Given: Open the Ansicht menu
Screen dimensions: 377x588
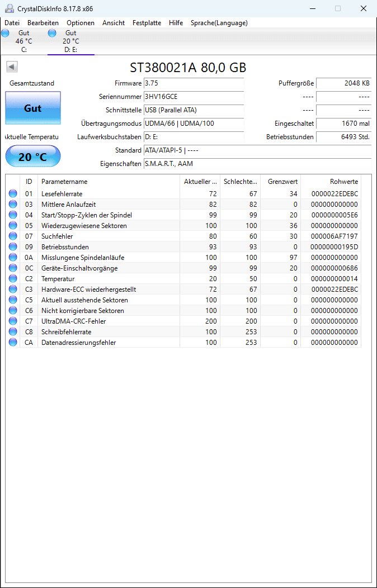Looking at the screenshot, I should coord(114,23).
